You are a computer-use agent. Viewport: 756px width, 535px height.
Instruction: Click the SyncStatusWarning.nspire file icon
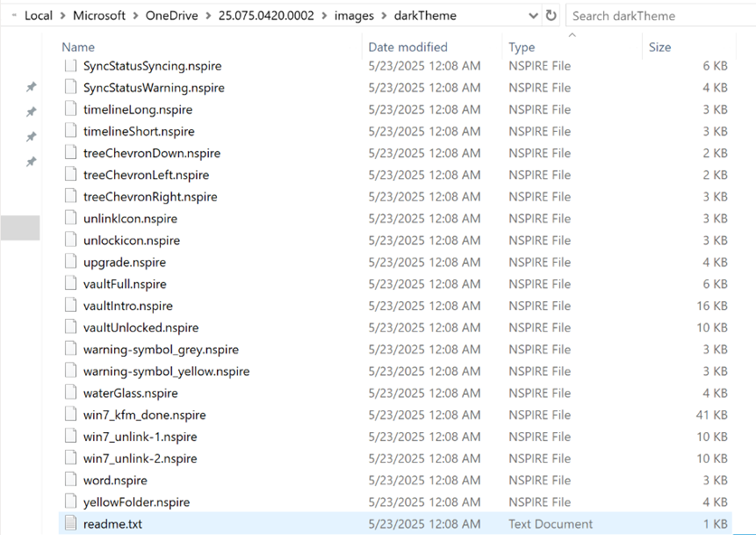71,88
